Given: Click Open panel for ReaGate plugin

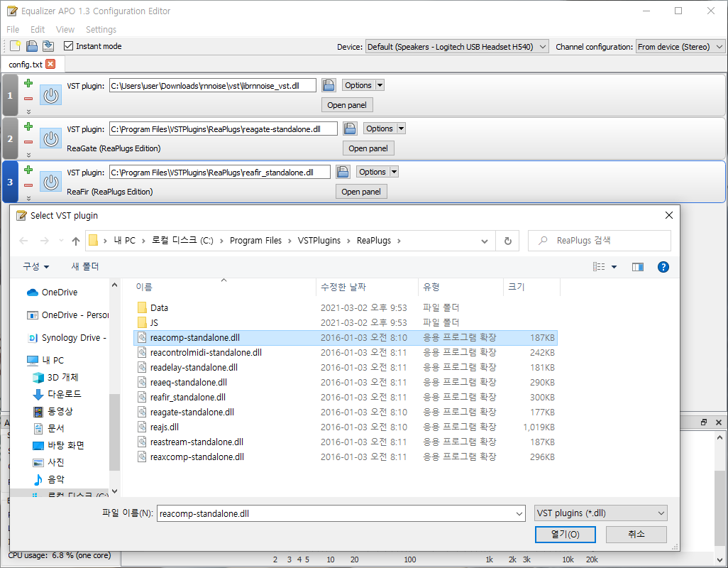Looking at the screenshot, I should (368, 148).
